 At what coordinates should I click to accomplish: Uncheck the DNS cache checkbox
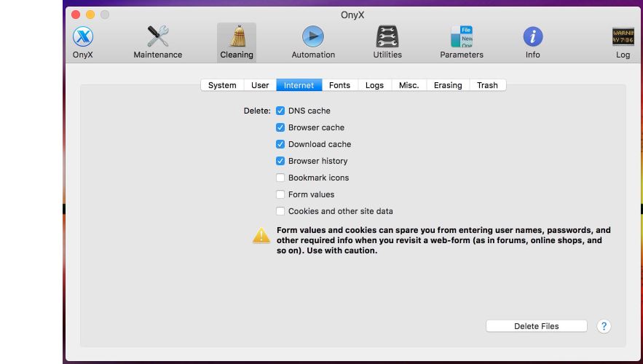click(x=280, y=111)
